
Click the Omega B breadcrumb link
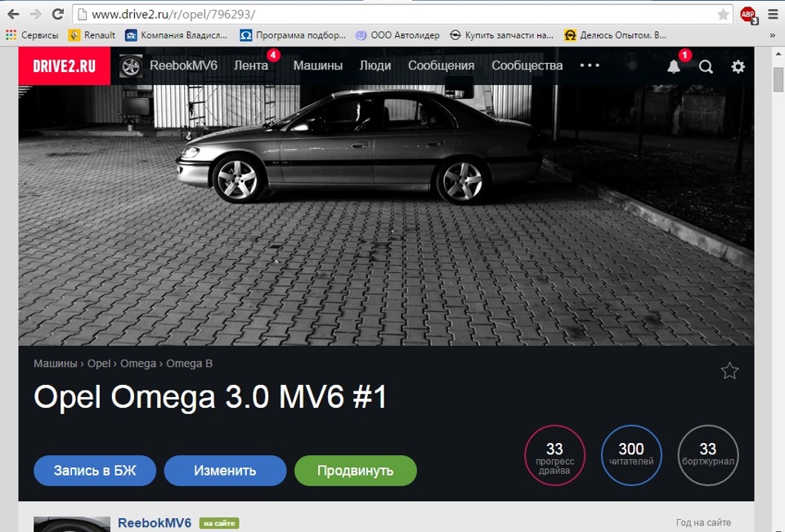(189, 364)
